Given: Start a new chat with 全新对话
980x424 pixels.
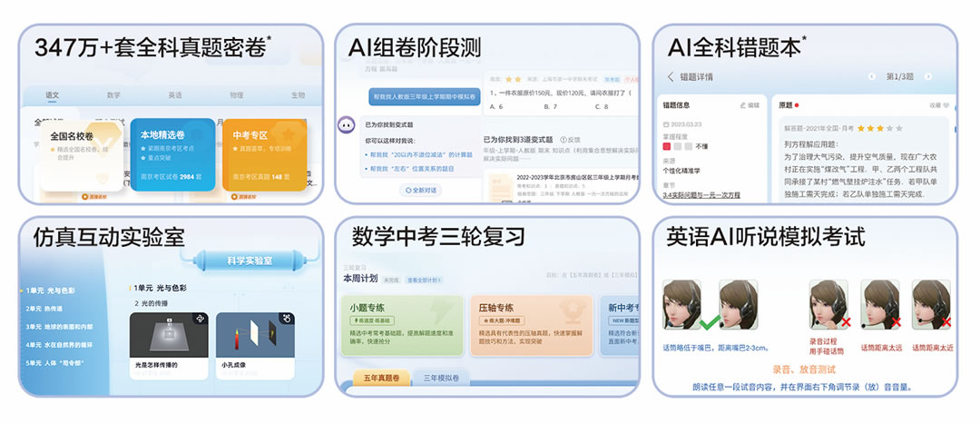Looking at the screenshot, I should click(421, 190).
